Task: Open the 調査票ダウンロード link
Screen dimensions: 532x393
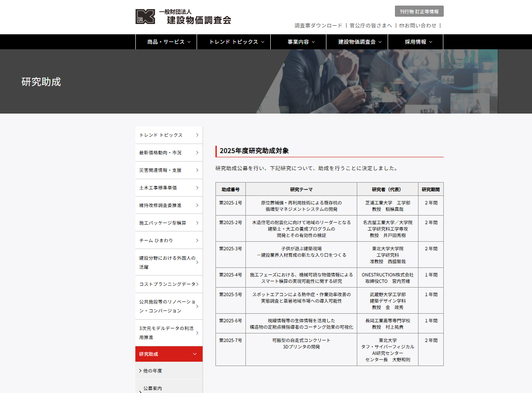Action: (x=318, y=26)
